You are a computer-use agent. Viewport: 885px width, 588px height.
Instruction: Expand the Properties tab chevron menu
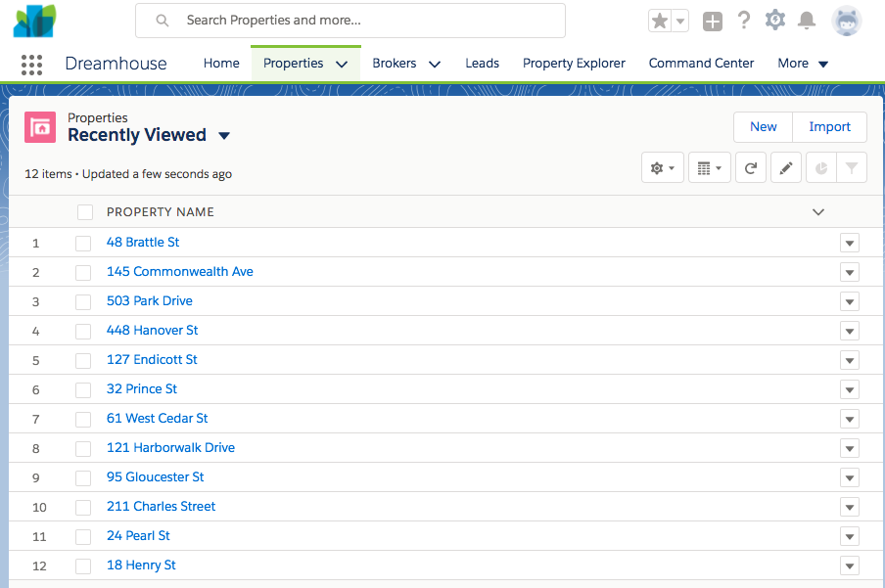[342, 64]
